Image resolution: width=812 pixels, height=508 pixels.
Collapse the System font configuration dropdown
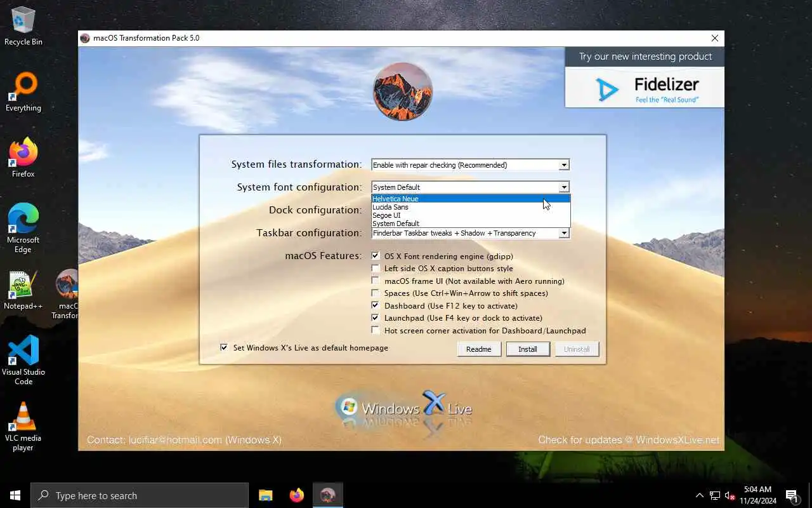click(564, 187)
